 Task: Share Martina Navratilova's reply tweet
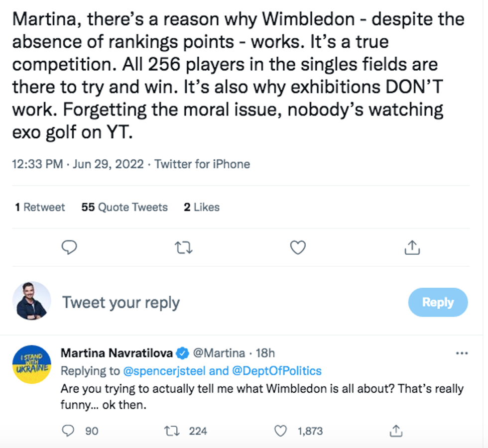(x=396, y=431)
